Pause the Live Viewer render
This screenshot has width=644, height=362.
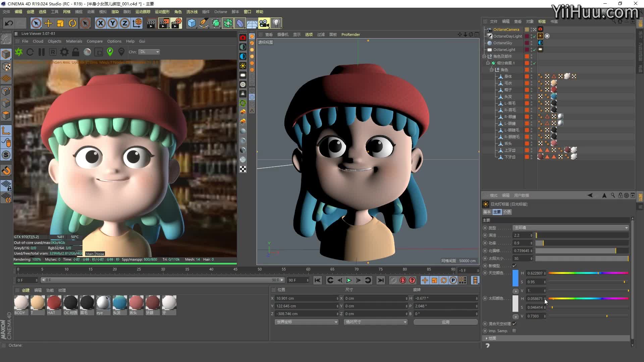click(x=42, y=52)
